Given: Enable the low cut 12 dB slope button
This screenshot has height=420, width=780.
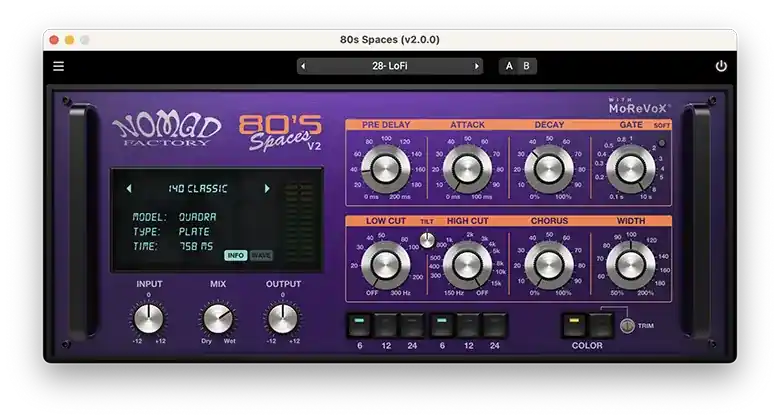Looking at the screenshot, I should pos(386,326).
